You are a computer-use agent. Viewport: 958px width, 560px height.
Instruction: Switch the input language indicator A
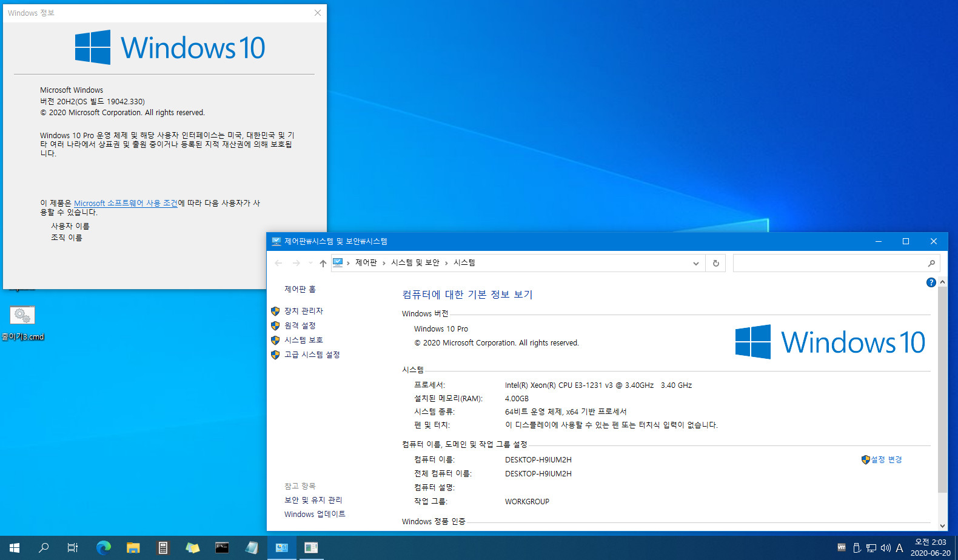[x=899, y=548]
